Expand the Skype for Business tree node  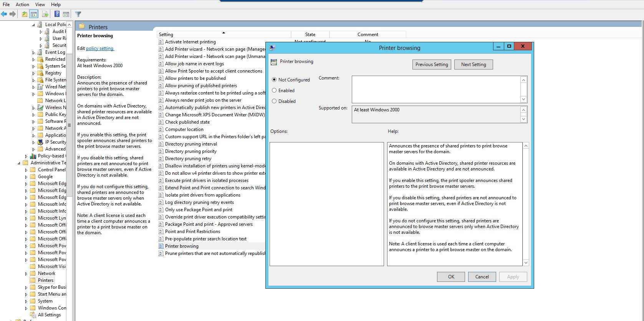pos(26,287)
